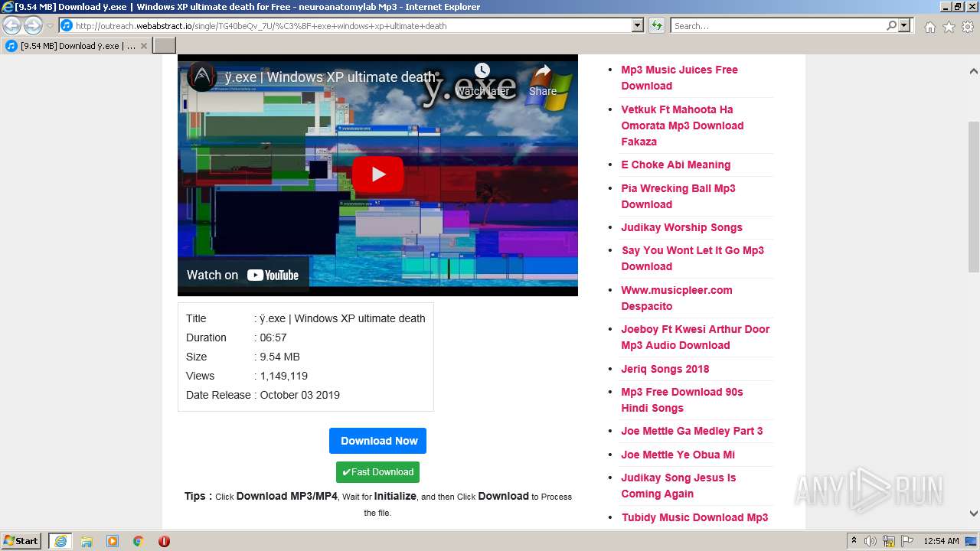
Task: Click the network tray icon
Action: coord(889,541)
